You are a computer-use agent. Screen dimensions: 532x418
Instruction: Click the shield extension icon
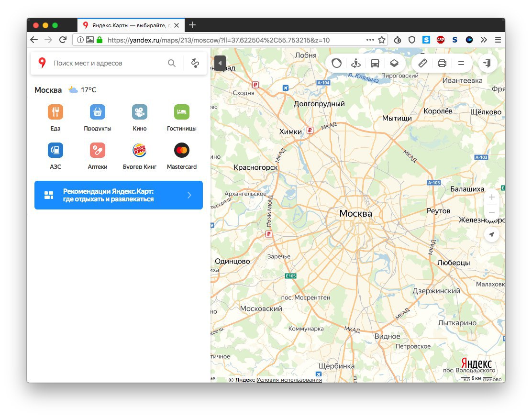(x=412, y=40)
